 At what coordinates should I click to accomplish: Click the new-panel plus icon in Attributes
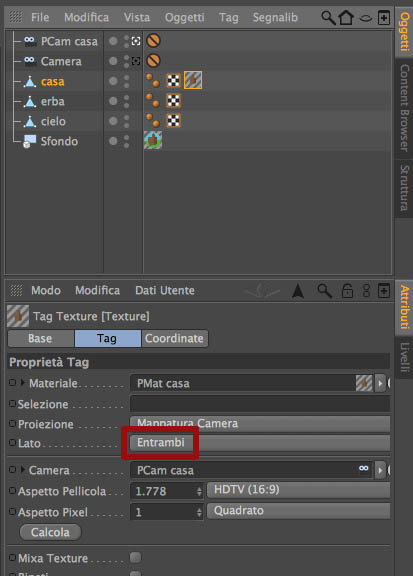pos(384,291)
